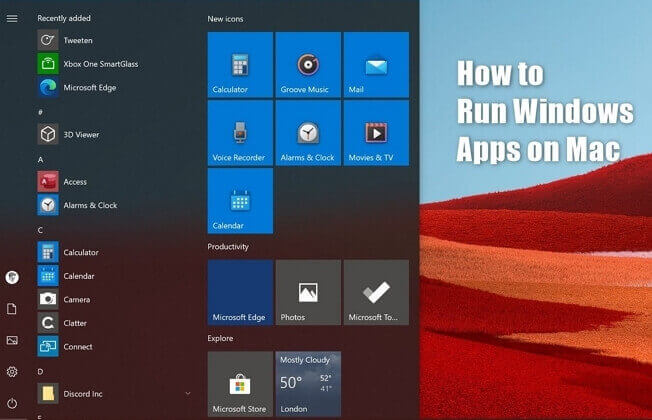
Task: Open the hamburger menu in Start
Action: (12, 18)
